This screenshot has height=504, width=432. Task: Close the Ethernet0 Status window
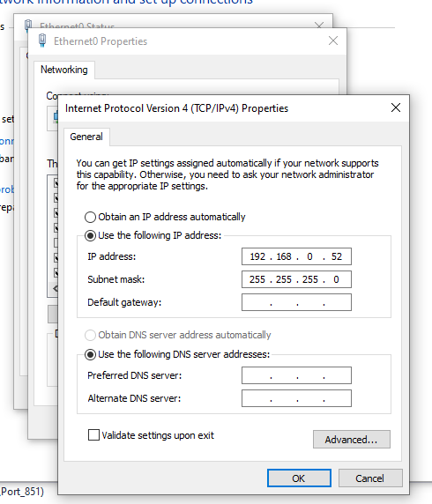click(x=319, y=25)
